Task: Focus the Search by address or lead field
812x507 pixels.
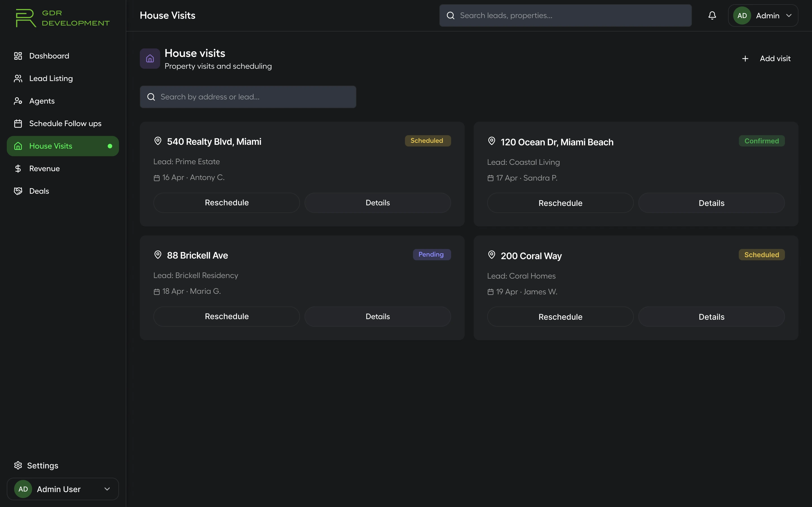Action: click(248, 97)
